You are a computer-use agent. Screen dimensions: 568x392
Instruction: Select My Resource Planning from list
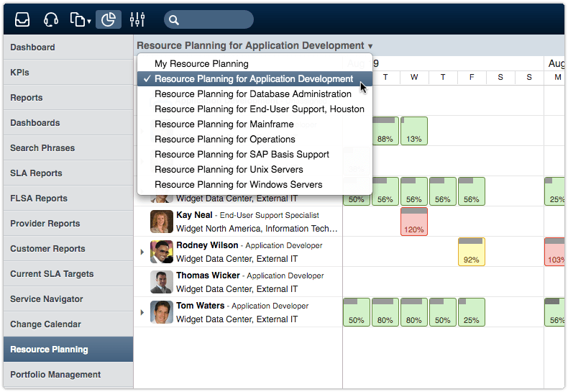tap(201, 64)
